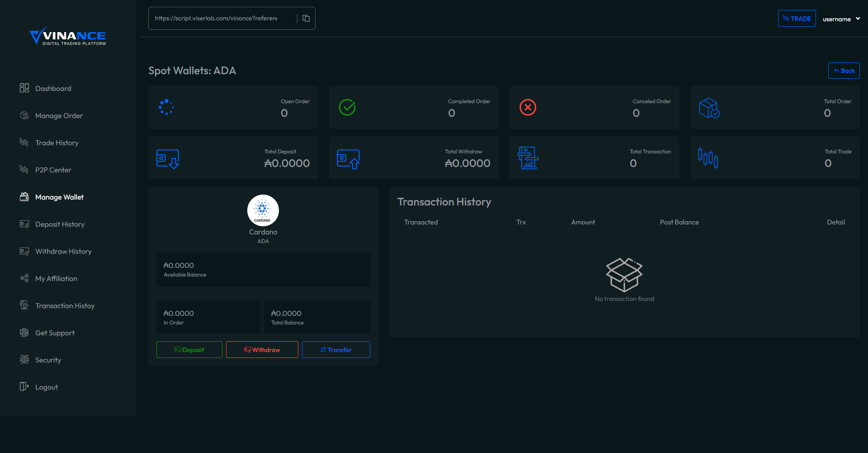868x453 pixels.
Task: Go to Trade History in sidebar
Action: [57, 143]
